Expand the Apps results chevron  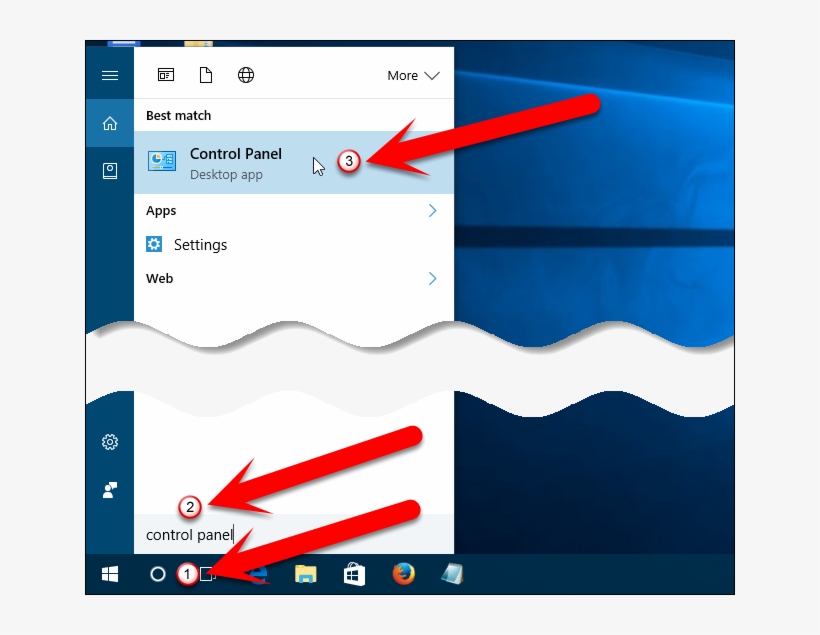click(433, 211)
